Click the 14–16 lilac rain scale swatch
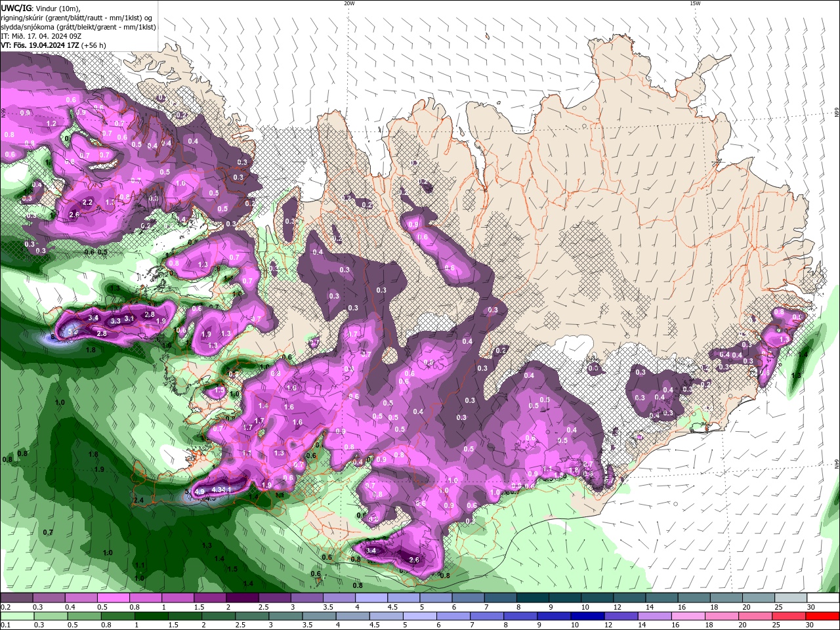Viewport: 840px width, 630px height. [654, 616]
